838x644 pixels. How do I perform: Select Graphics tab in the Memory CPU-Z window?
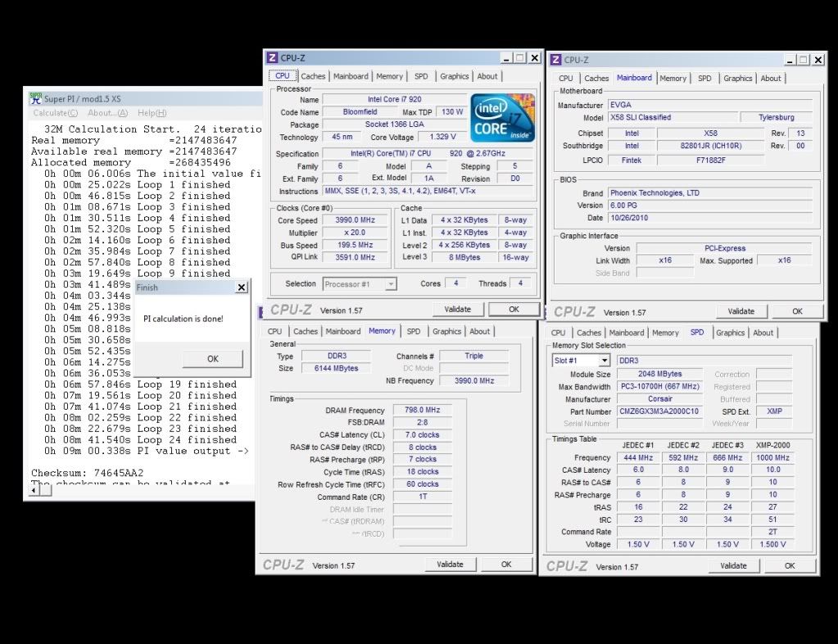446,331
